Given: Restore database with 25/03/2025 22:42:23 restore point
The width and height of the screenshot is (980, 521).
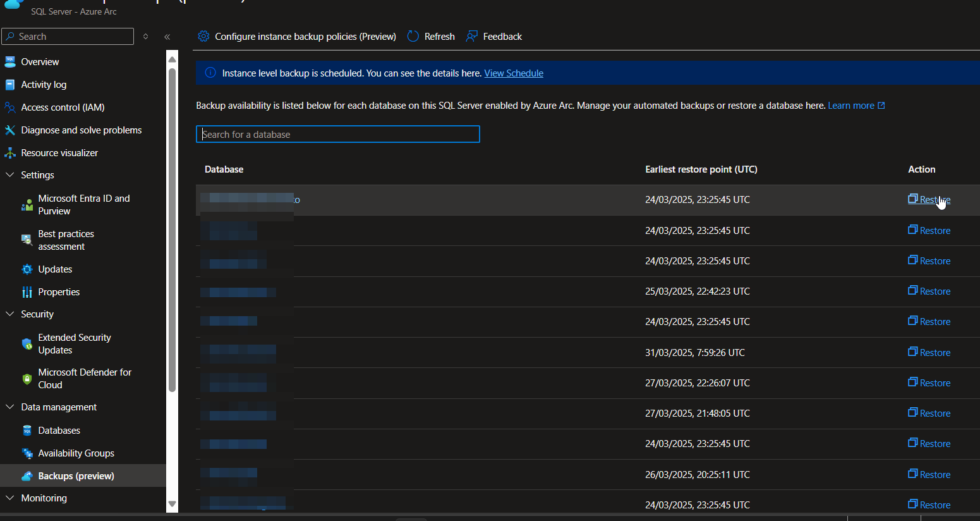Looking at the screenshot, I should click(929, 291).
